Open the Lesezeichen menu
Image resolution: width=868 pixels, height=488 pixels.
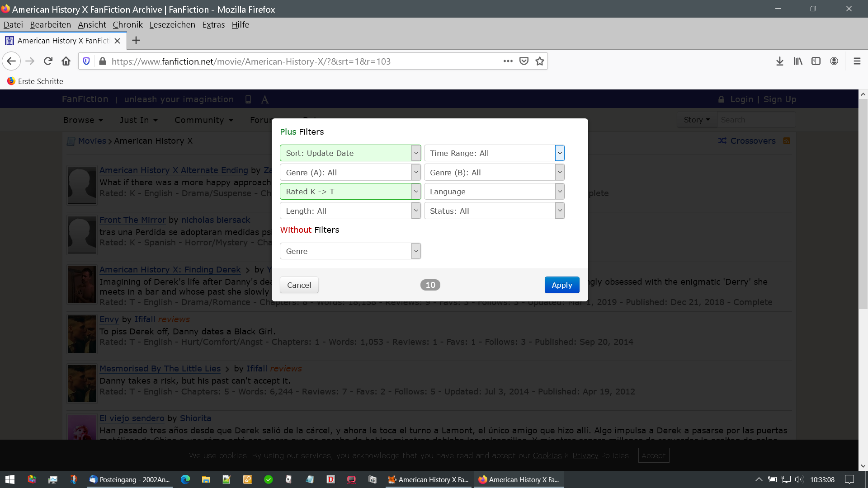[172, 25]
